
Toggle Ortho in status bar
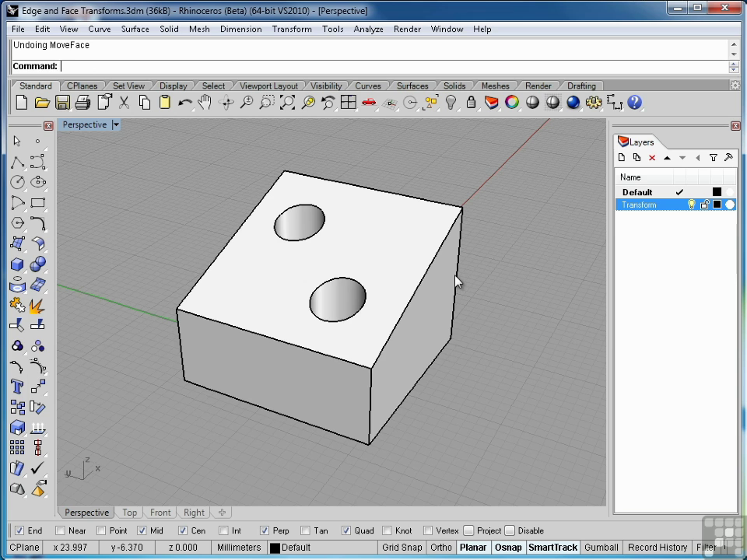click(x=440, y=548)
